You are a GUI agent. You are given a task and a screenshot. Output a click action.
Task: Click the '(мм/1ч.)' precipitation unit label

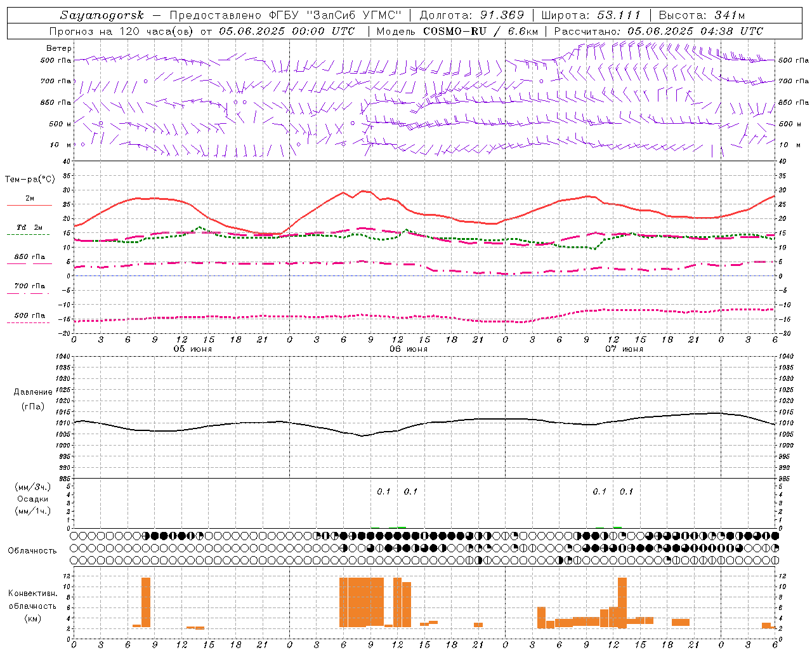[x=33, y=511]
